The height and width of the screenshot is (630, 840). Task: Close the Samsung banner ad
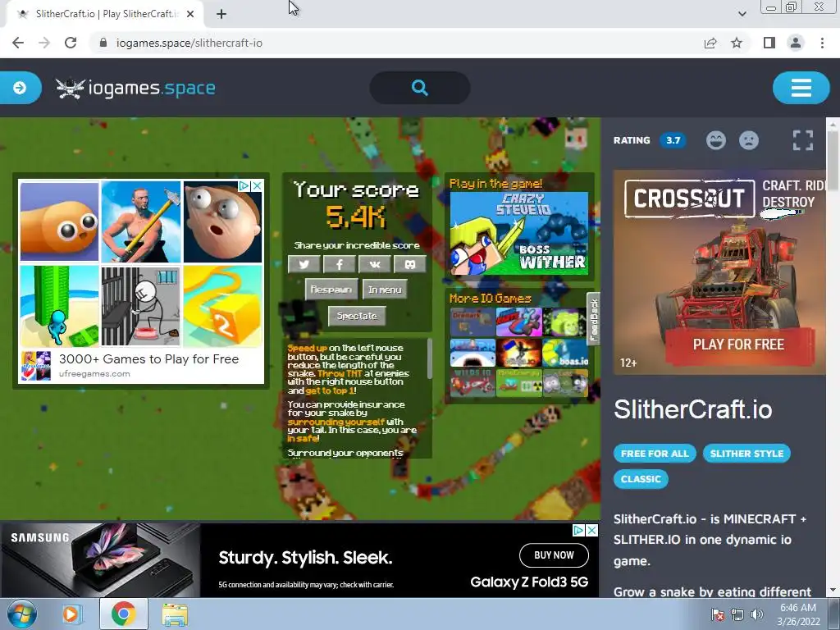point(592,530)
